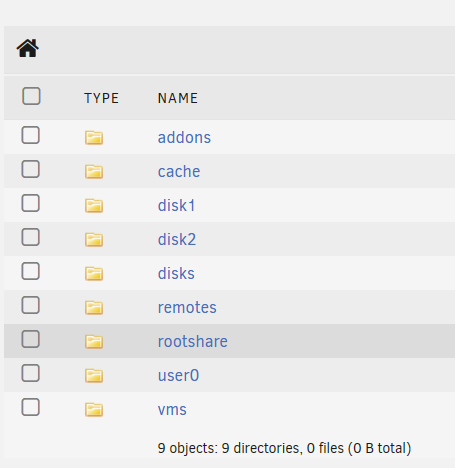Open the cache directory link
The image size is (455, 468).
click(x=179, y=172)
